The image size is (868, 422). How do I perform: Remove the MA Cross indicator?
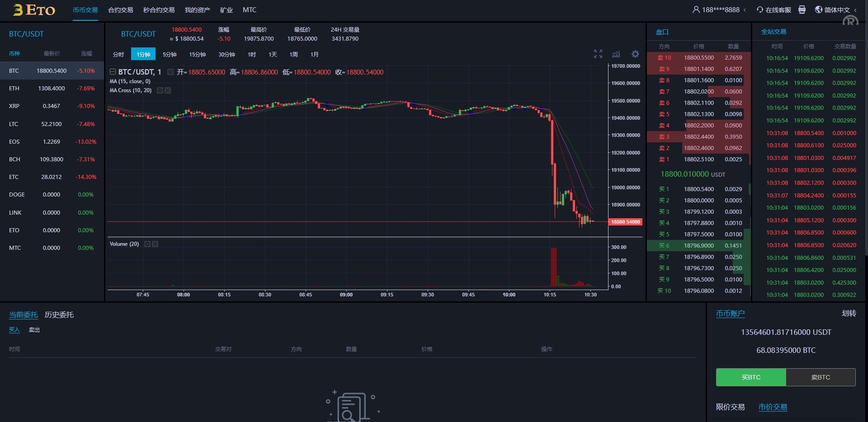[x=168, y=90]
